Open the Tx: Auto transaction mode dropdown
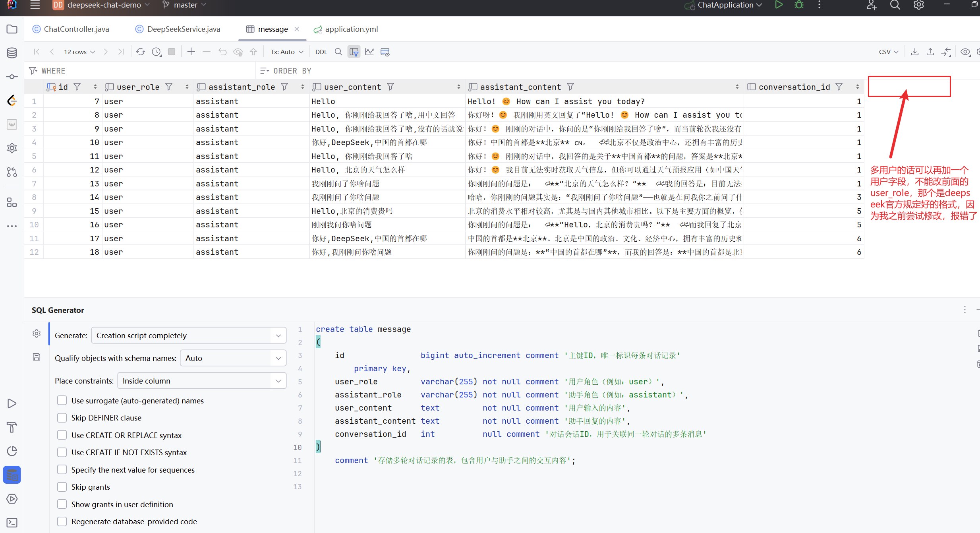This screenshot has width=980, height=533. [x=287, y=52]
